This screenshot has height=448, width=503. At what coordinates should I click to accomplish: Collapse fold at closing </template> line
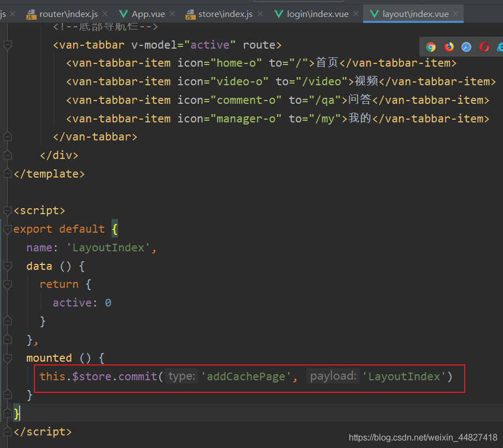pyautogui.click(x=7, y=174)
